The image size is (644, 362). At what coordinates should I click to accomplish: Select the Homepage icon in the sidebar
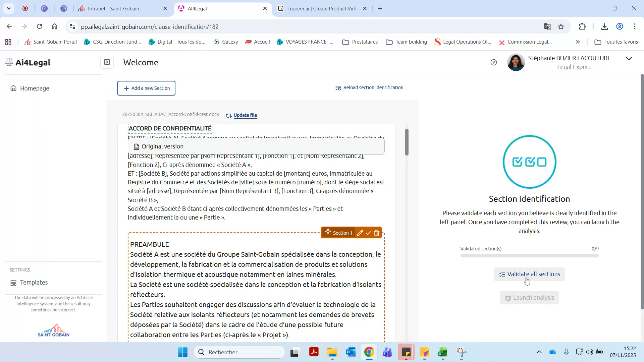pos(13,88)
